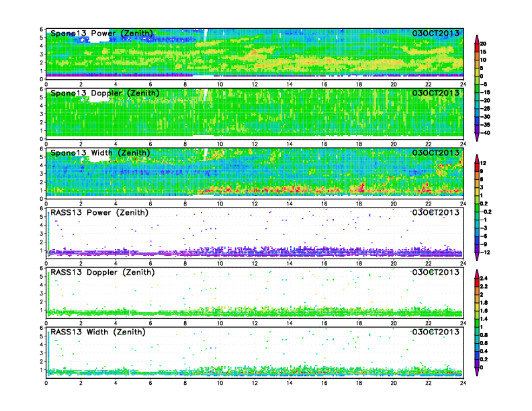Click the 'RASS13 Power (Zenith)' panel title
This screenshot has height=411, width=532.
click(x=99, y=213)
